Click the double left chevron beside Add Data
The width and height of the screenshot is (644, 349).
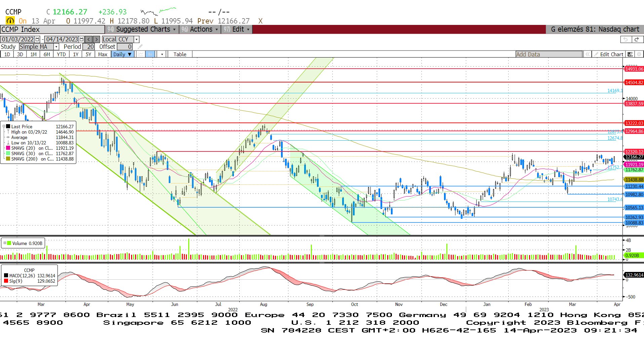[x=588, y=54]
